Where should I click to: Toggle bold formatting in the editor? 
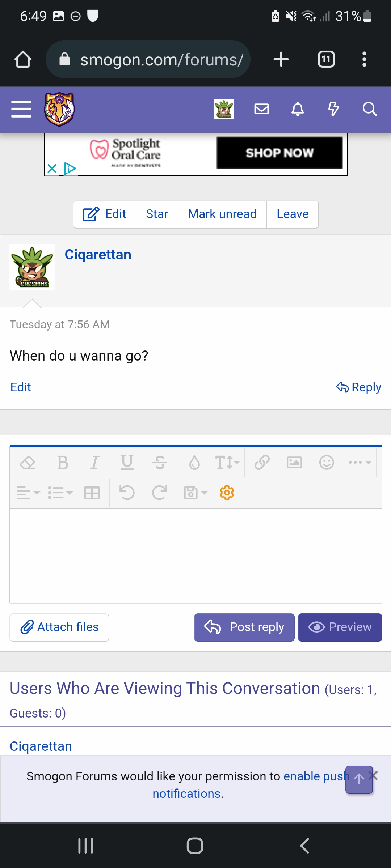tap(63, 462)
